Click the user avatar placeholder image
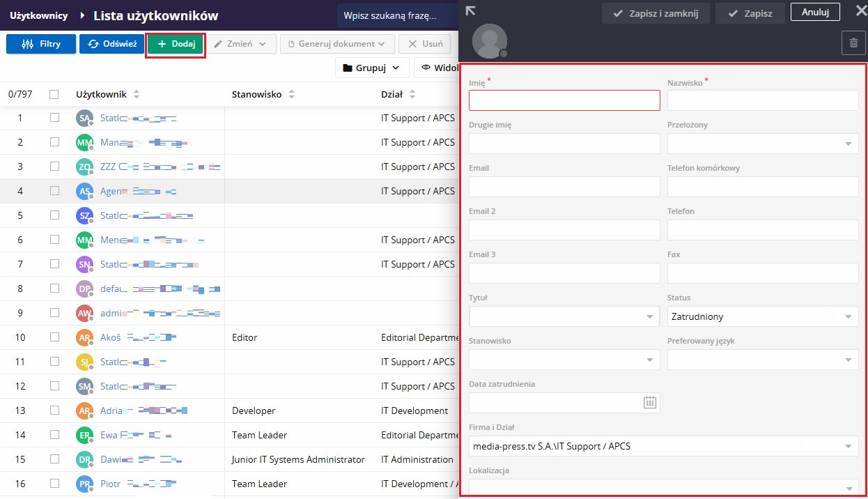 click(489, 41)
